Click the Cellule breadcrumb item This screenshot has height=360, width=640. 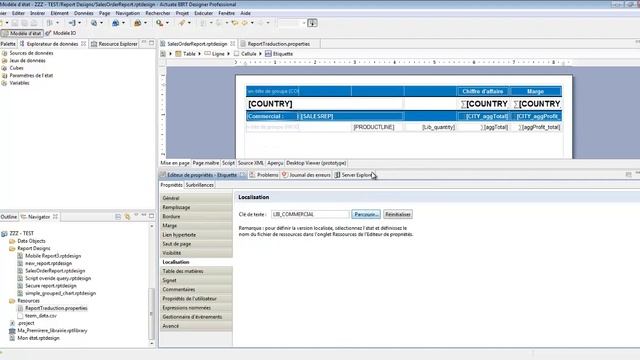245,54
